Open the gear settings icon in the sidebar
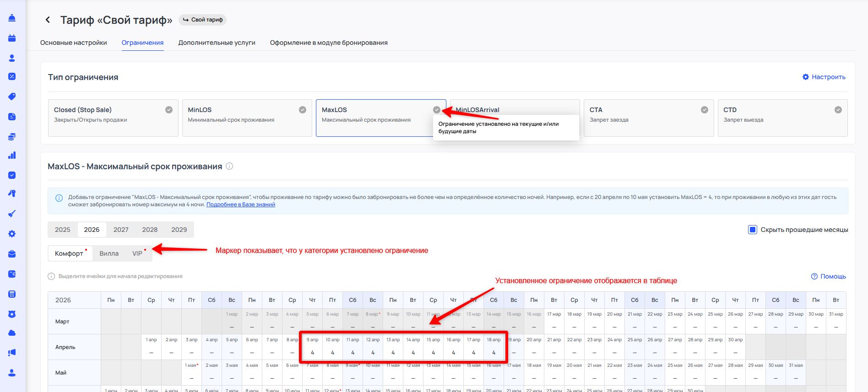Screen dimensions: 868x392 click(x=12, y=234)
